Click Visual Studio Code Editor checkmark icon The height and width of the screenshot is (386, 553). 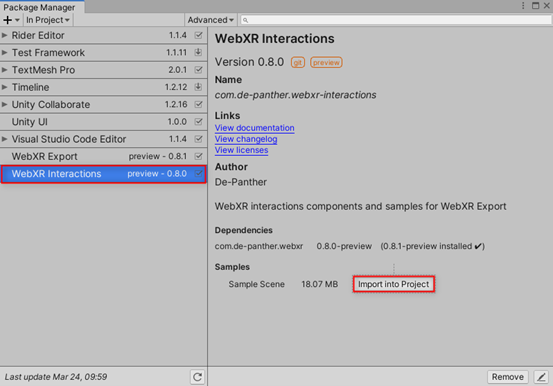click(x=199, y=139)
